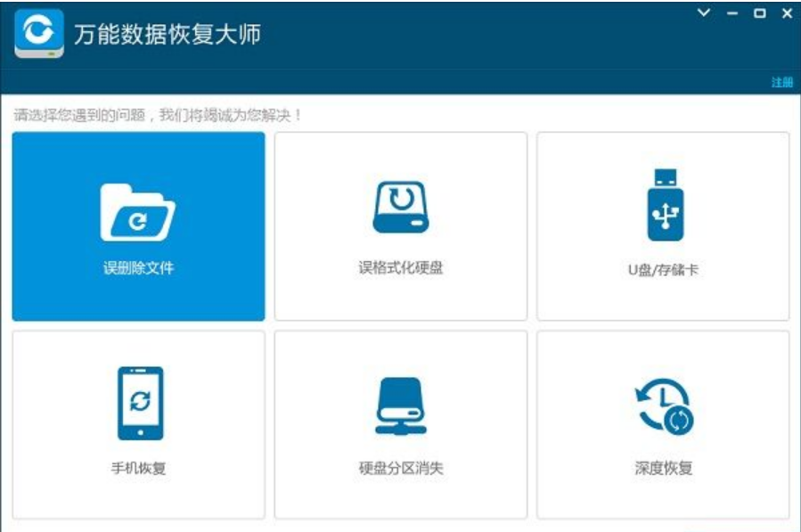This screenshot has width=801, height=532.
Task: Minimize the window
Action: (732, 13)
